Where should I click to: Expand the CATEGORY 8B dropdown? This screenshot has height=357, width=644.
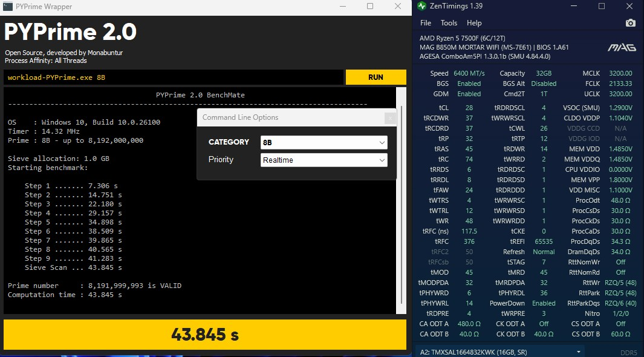coord(324,143)
